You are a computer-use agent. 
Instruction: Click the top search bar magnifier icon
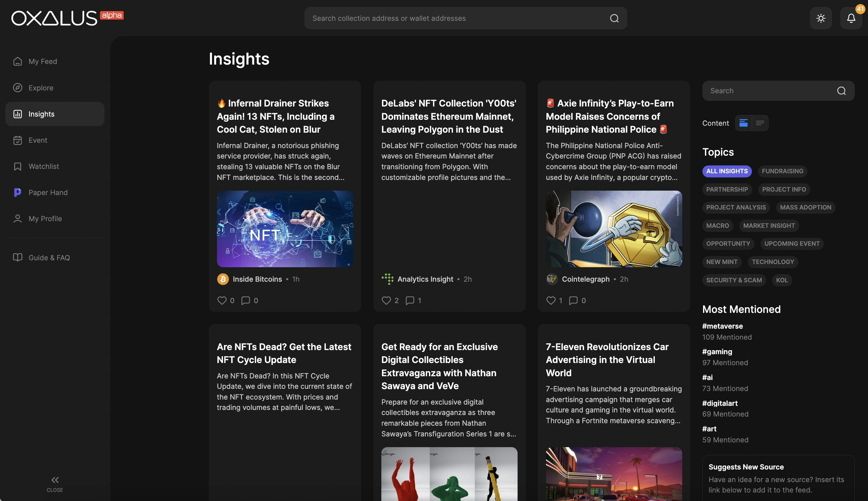click(614, 18)
